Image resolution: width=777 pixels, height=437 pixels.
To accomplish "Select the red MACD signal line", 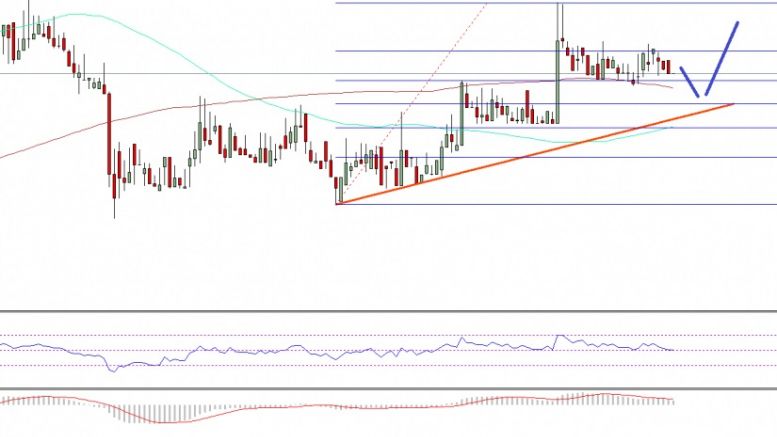I will click(x=337, y=408).
